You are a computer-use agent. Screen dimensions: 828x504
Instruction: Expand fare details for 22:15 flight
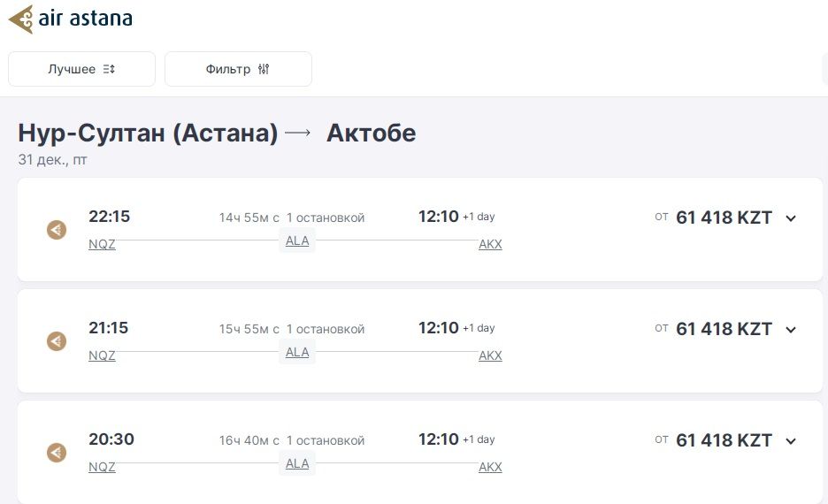791,218
